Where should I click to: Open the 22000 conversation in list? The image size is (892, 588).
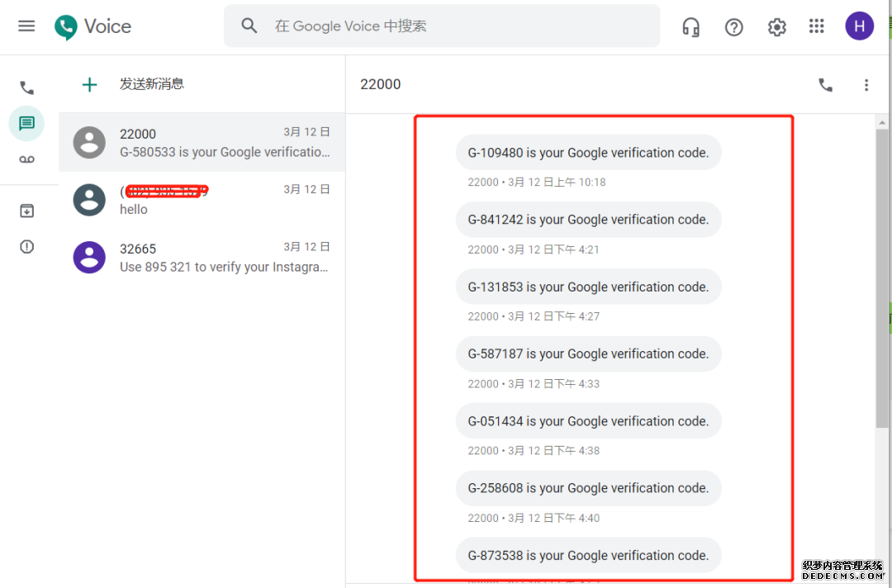[202, 142]
